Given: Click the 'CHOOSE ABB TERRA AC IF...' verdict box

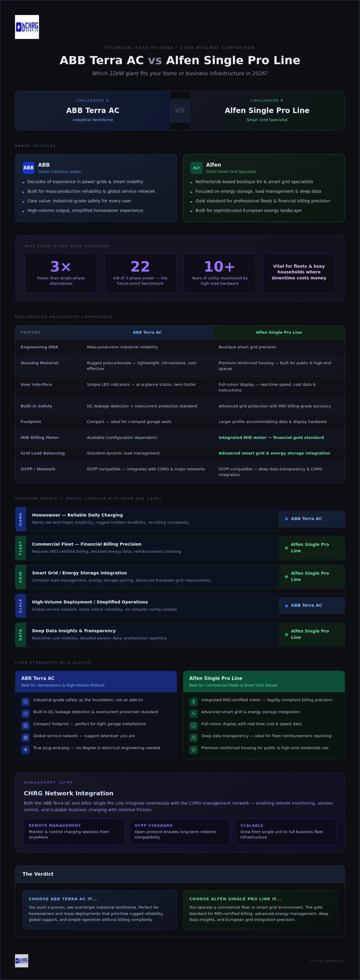Looking at the screenshot, I should (x=100, y=910).
